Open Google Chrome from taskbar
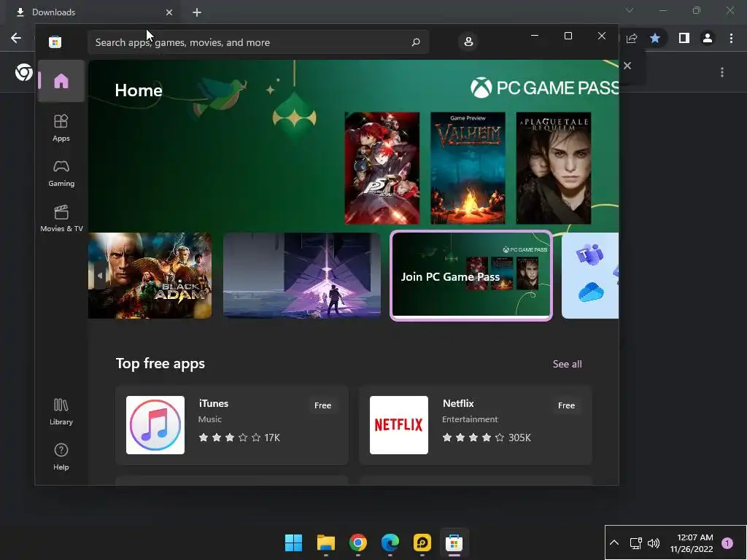 coord(357,542)
